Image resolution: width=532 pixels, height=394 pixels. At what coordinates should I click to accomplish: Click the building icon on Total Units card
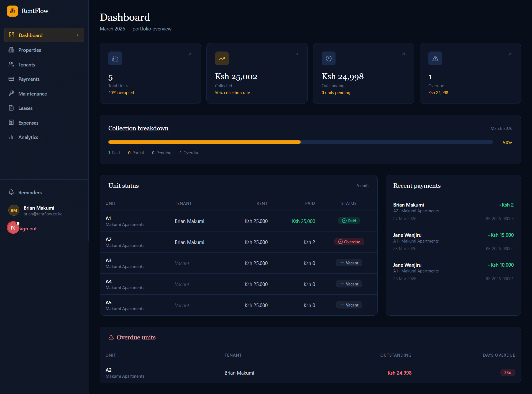(x=115, y=58)
